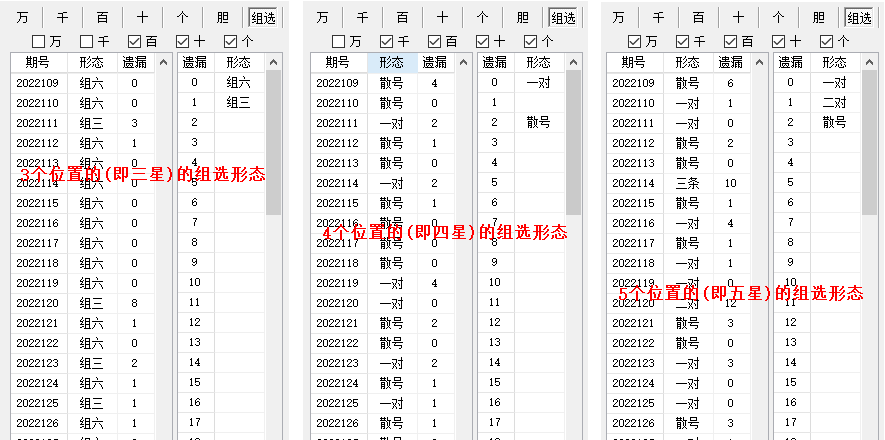This screenshot has height=440, width=885.
Task: Click highlighted 形态 column header in middle panel
Action: tap(392, 62)
